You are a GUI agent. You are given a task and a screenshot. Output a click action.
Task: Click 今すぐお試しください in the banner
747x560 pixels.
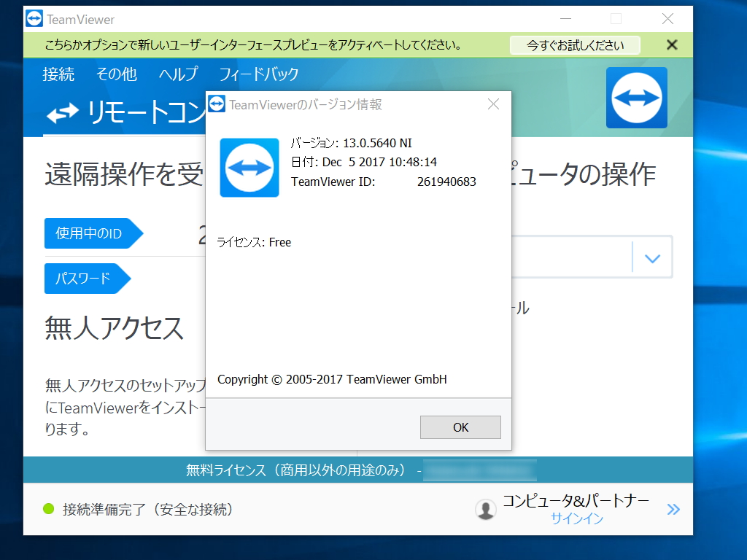coord(574,44)
